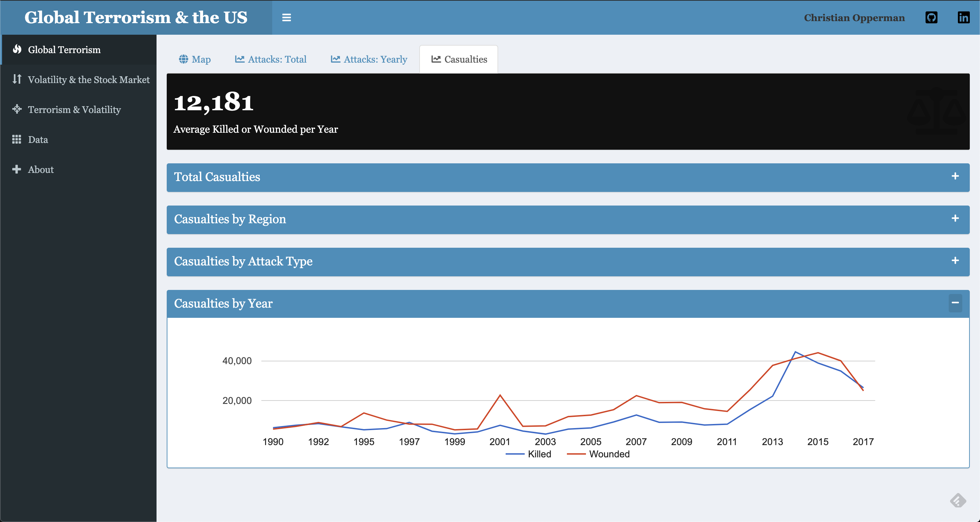Open the hamburger sidebar toggle
The height and width of the screenshot is (522, 980).
pos(287,17)
